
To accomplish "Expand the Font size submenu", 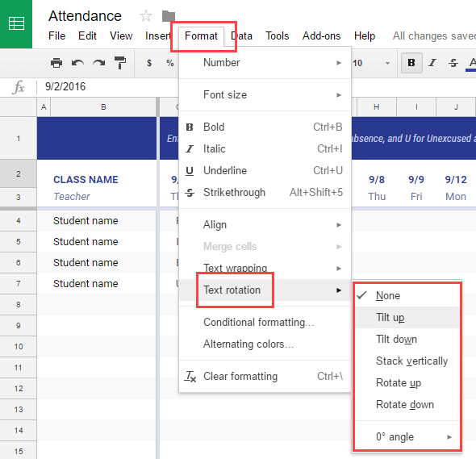I will click(x=265, y=94).
